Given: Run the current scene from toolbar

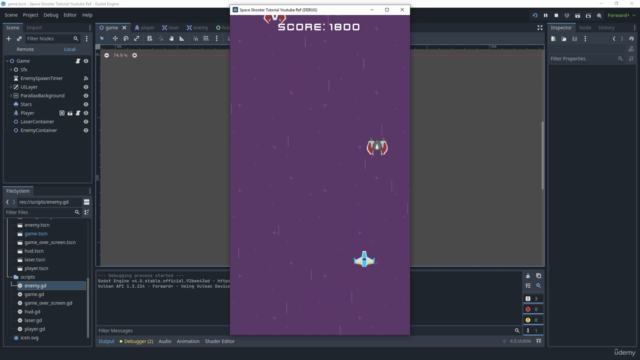Looking at the screenshot, I should 578,16.
